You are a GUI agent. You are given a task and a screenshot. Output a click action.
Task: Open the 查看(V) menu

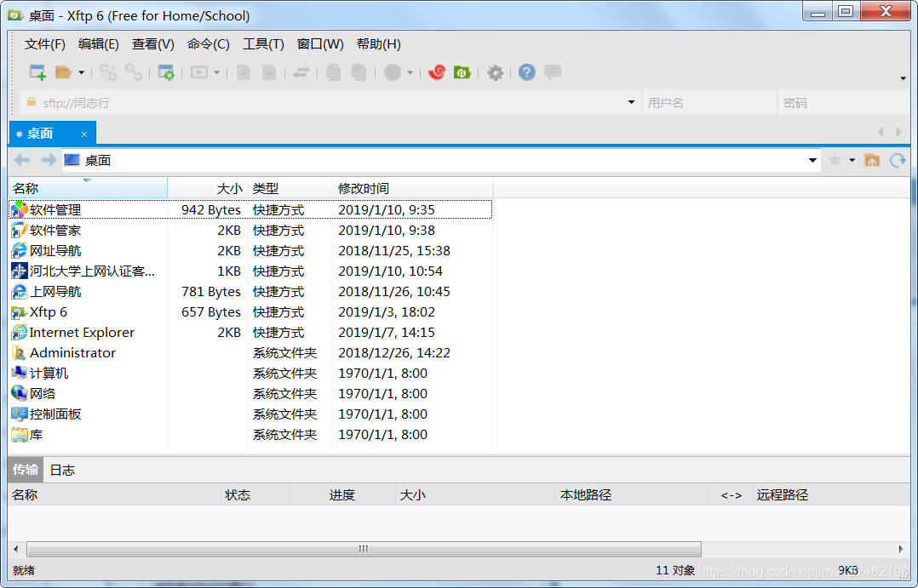pyautogui.click(x=152, y=44)
